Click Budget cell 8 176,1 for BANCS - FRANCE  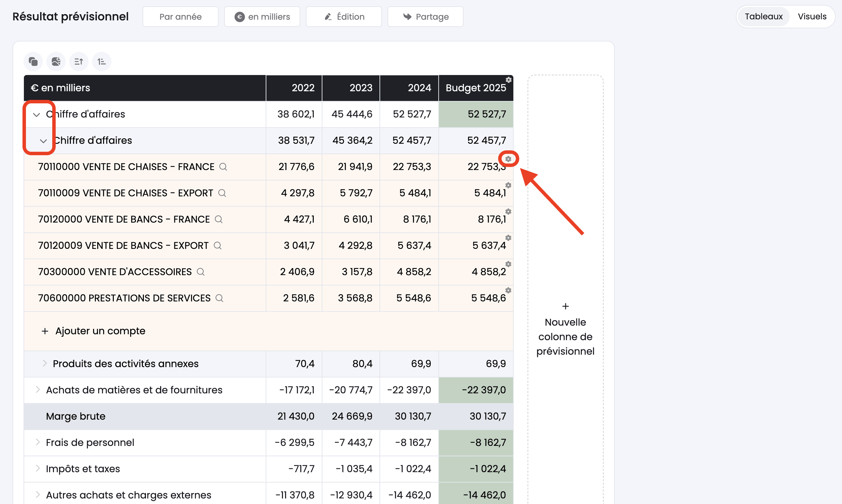click(x=476, y=219)
